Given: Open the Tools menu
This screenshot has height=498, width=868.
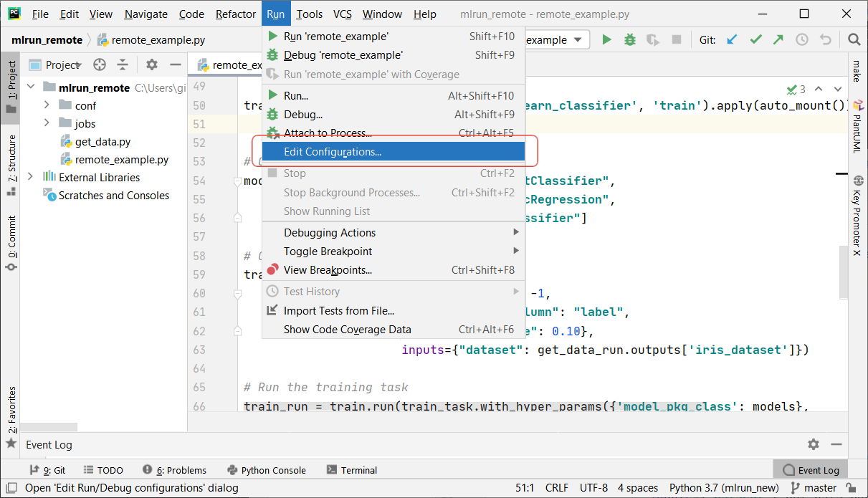Looking at the screenshot, I should (309, 14).
